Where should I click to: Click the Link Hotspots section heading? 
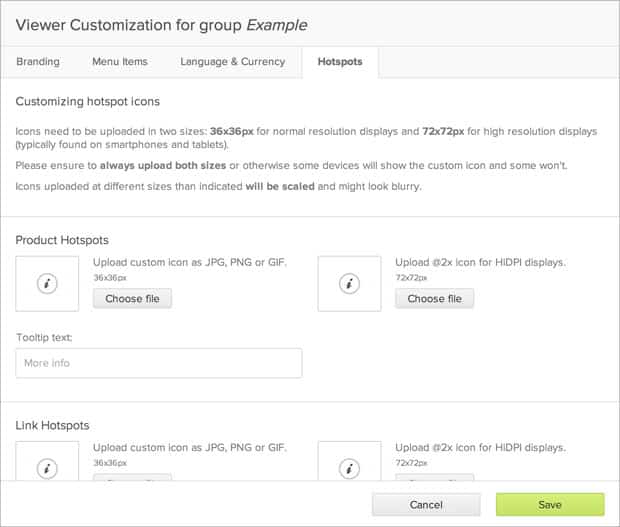click(x=53, y=426)
